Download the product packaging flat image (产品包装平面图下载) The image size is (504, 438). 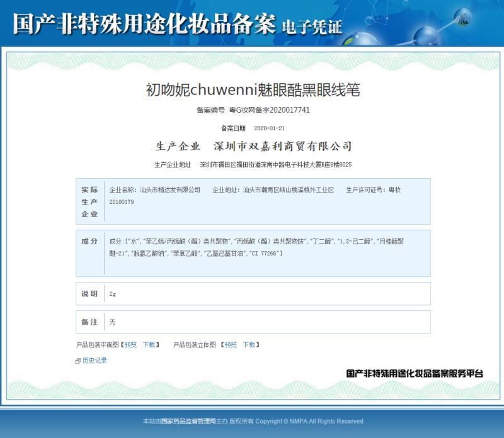point(149,345)
